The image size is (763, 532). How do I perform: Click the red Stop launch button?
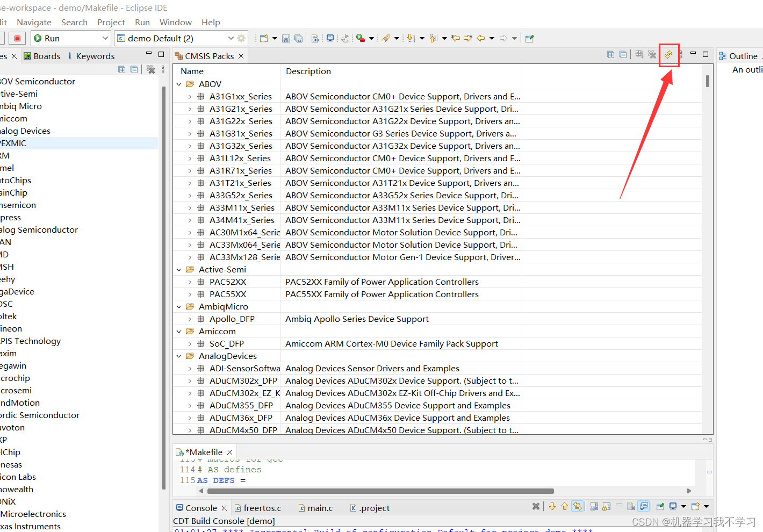coord(17,38)
